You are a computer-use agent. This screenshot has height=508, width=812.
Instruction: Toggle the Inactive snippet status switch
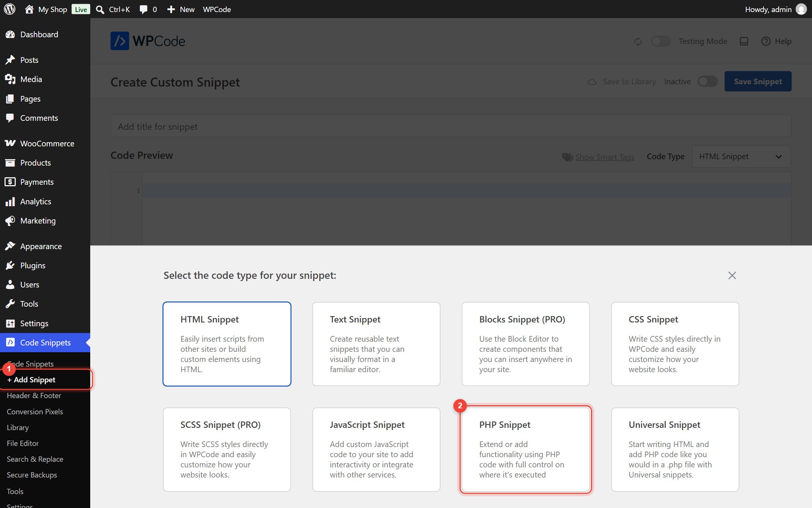707,81
